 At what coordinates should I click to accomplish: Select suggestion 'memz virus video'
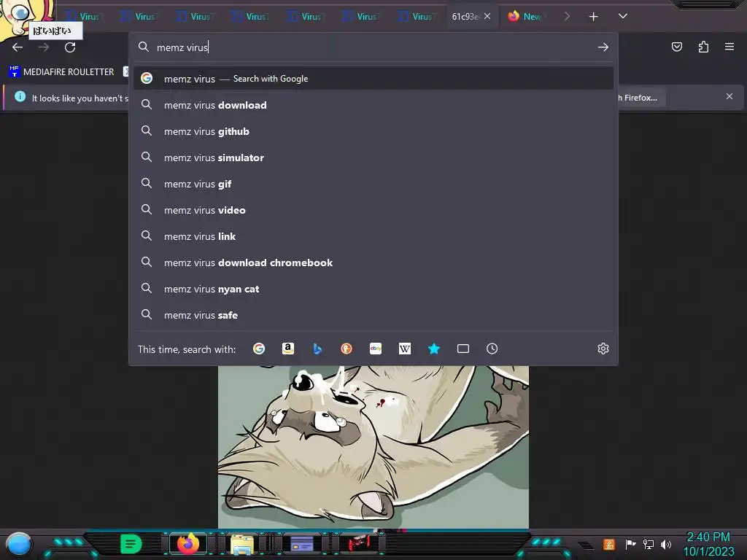373,209
